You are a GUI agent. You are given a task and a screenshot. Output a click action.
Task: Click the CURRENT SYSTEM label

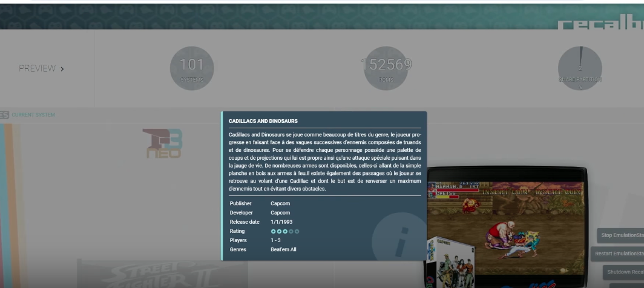[33, 115]
